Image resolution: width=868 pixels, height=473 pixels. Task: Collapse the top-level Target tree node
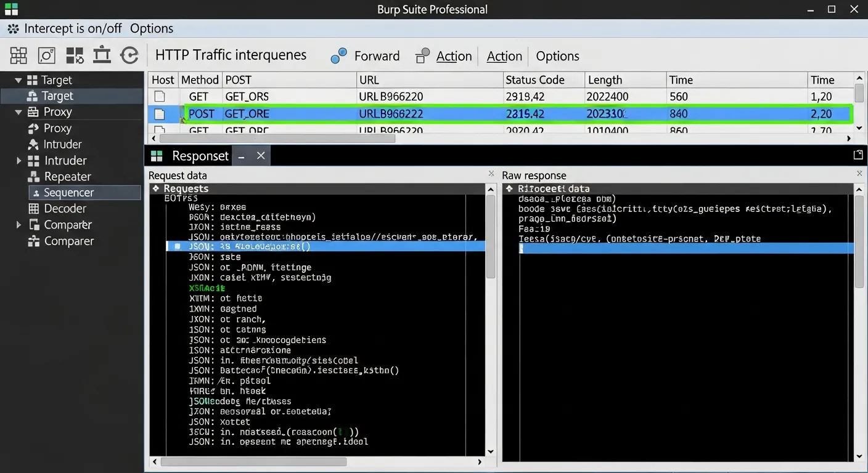18,80
